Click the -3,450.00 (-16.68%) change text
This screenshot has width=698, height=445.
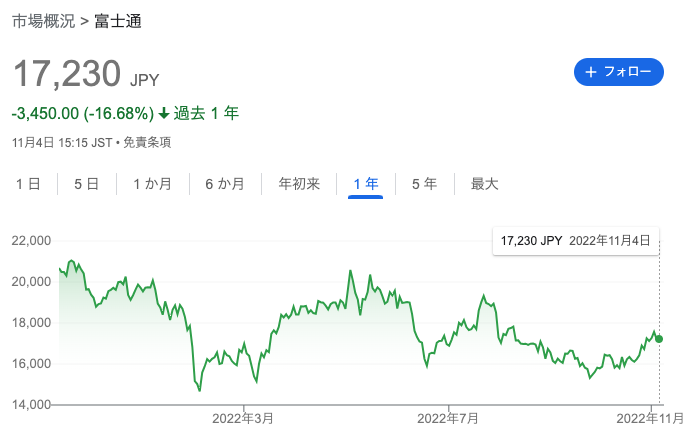83,113
